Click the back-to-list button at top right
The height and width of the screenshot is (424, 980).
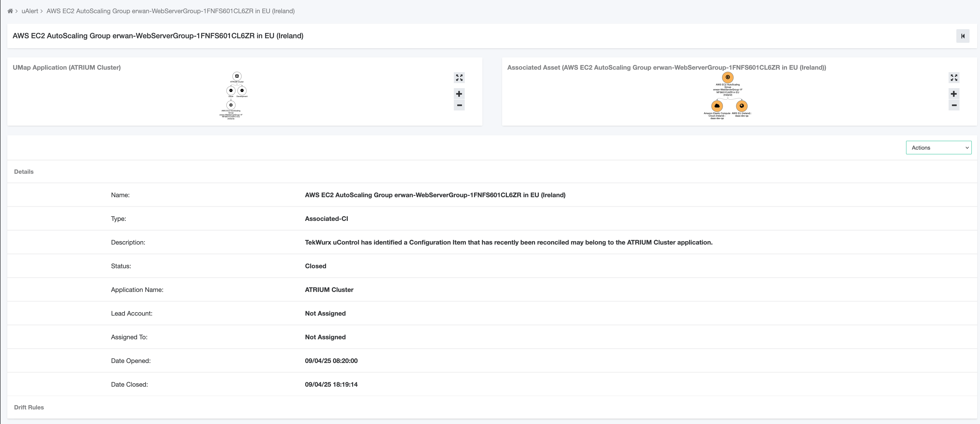962,36
